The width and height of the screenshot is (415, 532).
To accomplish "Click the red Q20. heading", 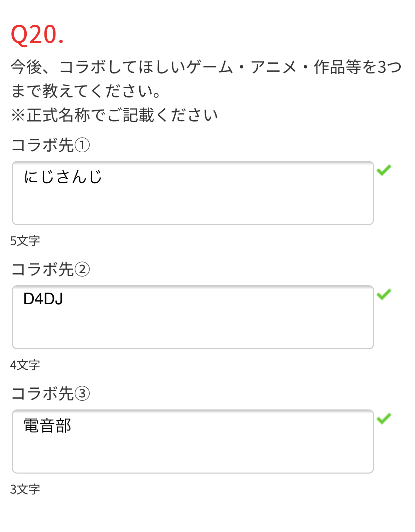I will click(x=37, y=35).
